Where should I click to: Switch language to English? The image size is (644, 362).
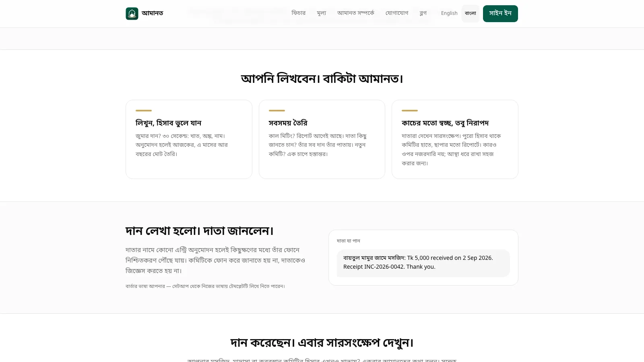click(449, 13)
